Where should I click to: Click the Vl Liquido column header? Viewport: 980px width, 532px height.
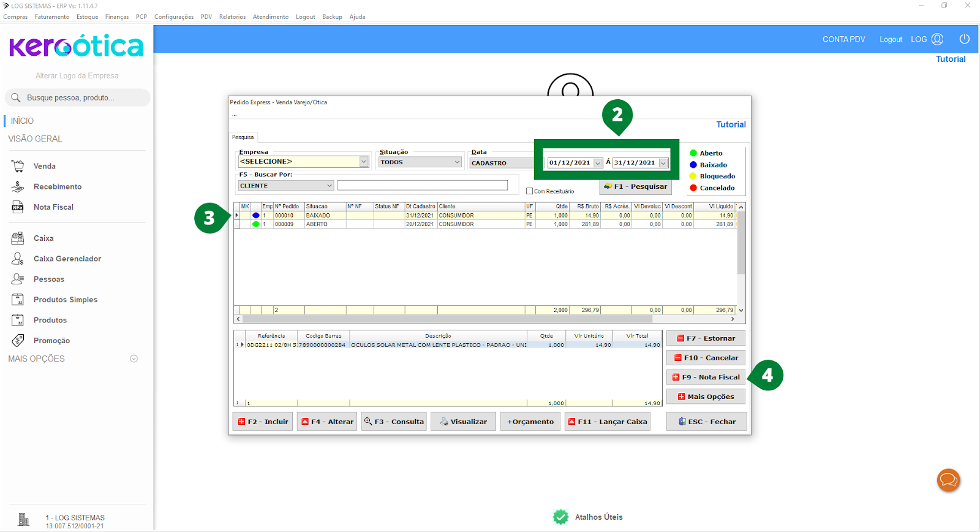pos(715,207)
